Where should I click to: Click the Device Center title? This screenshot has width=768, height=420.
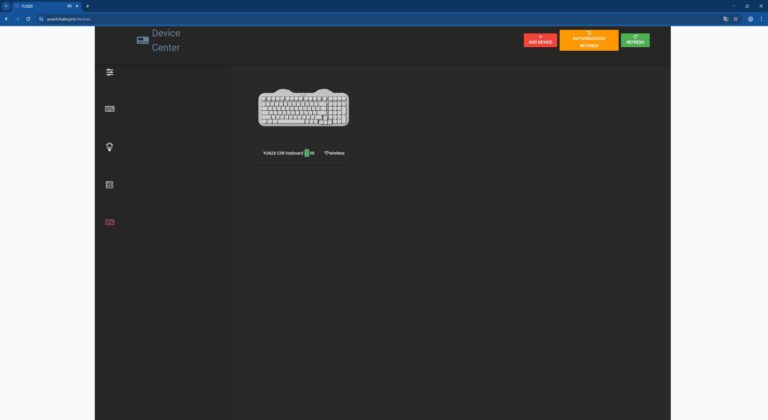pyautogui.click(x=166, y=40)
